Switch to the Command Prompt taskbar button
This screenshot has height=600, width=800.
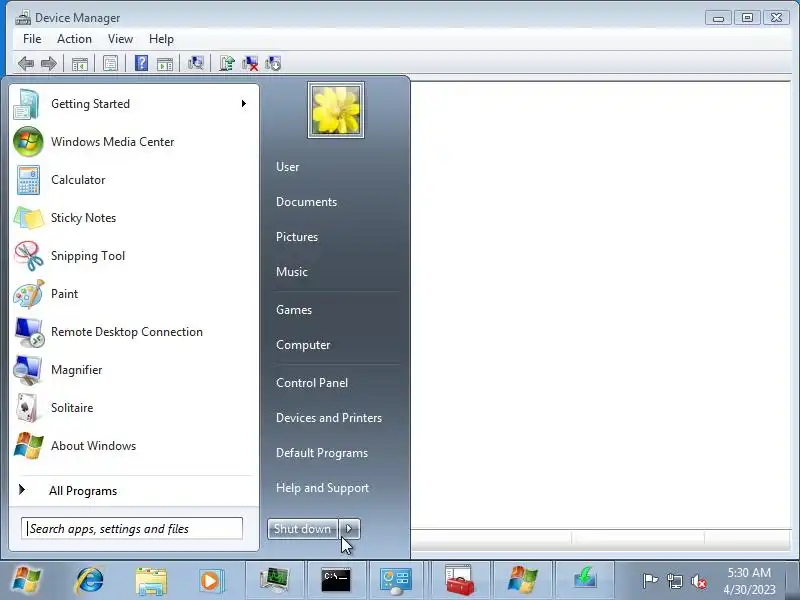(336, 580)
